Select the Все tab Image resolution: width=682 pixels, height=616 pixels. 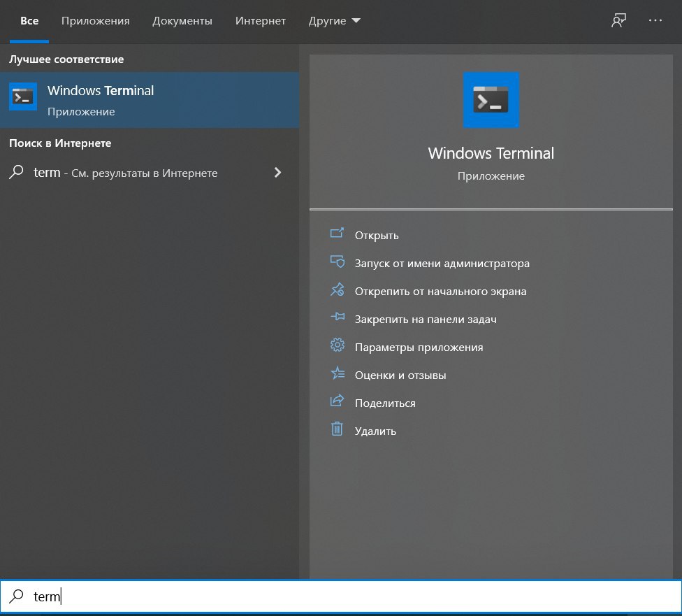(29, 21)
